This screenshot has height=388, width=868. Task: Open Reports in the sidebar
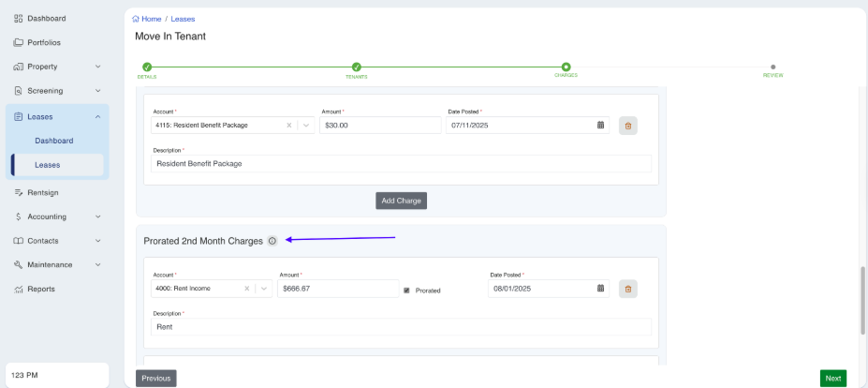pos(39,289)
